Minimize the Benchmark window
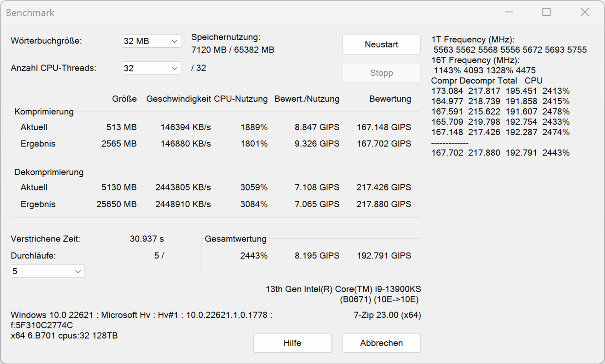Screen dimensions: 605x364 (509, 12)
